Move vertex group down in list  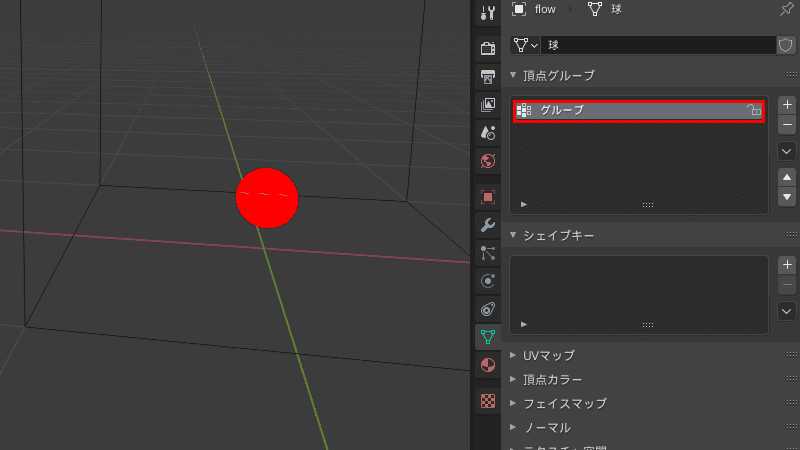click(x=787, y=197)
